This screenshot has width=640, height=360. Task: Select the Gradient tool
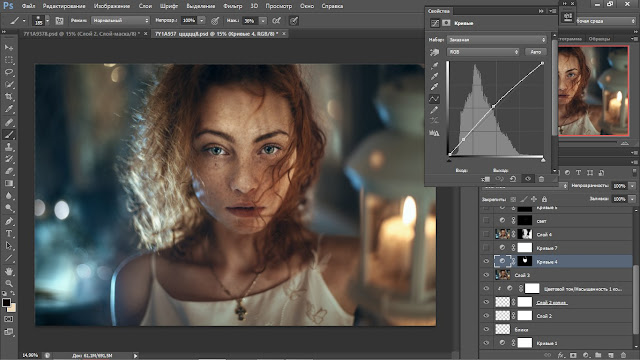point(9,184)
